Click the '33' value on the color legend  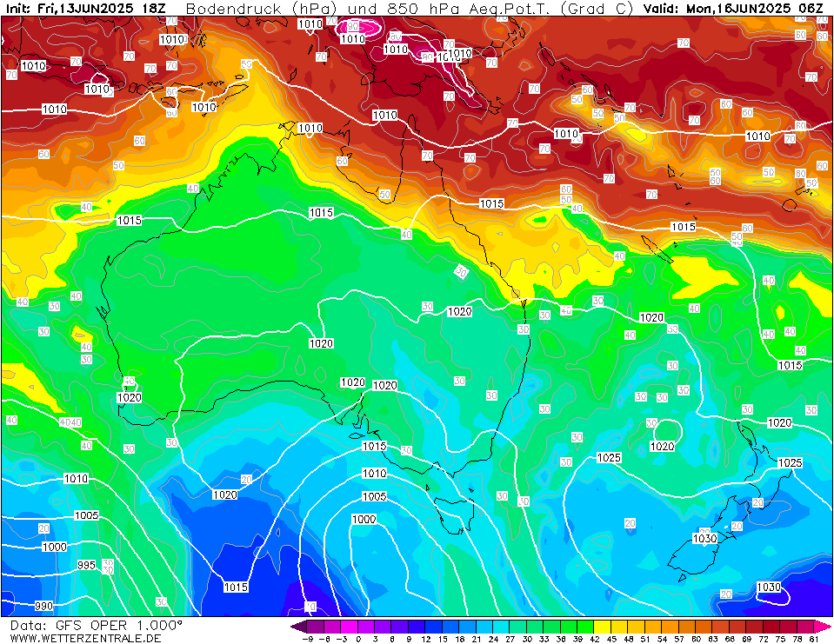[544, 639]
